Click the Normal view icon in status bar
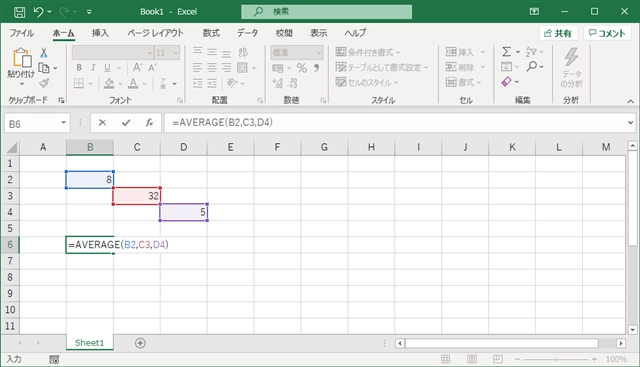The image size is (640, 367). pyautogui.click(x=446, y=359)
